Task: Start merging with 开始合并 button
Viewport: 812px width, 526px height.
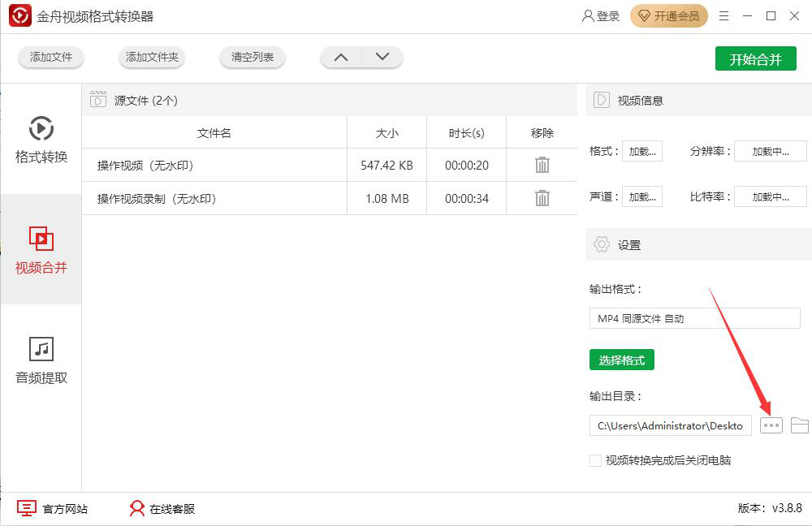Action: [755, 59]
